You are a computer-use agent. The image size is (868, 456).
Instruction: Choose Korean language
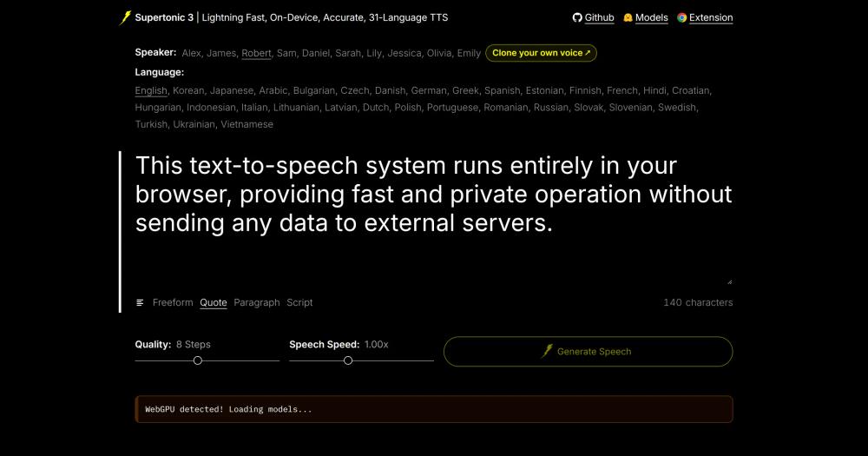[x=188, y=90]
